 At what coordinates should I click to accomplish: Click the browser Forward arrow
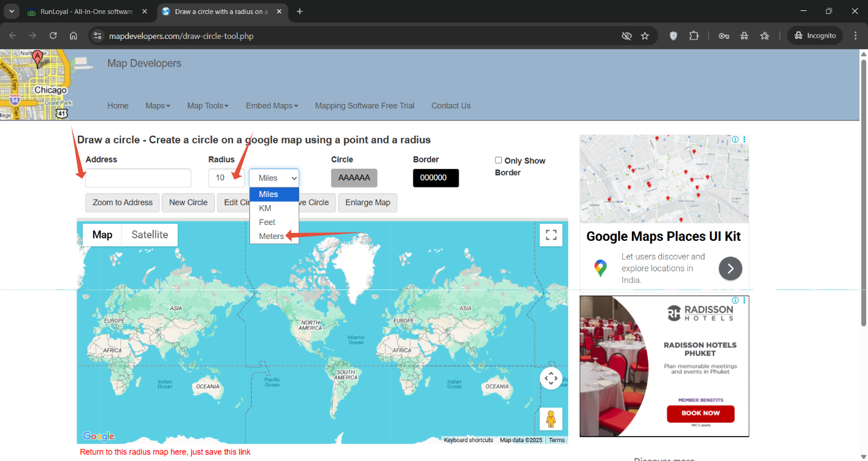pyautogui.click(x=33, y=36)
